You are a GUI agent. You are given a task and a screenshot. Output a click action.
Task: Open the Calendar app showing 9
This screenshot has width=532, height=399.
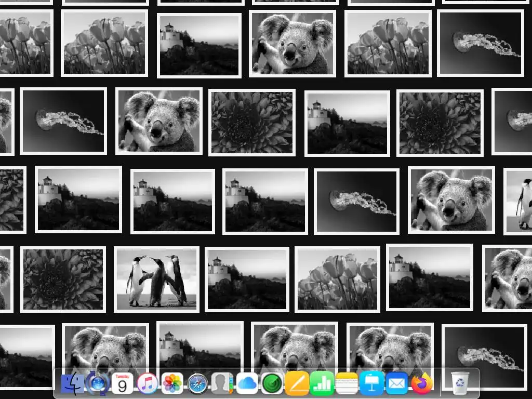tap(122, 383)
